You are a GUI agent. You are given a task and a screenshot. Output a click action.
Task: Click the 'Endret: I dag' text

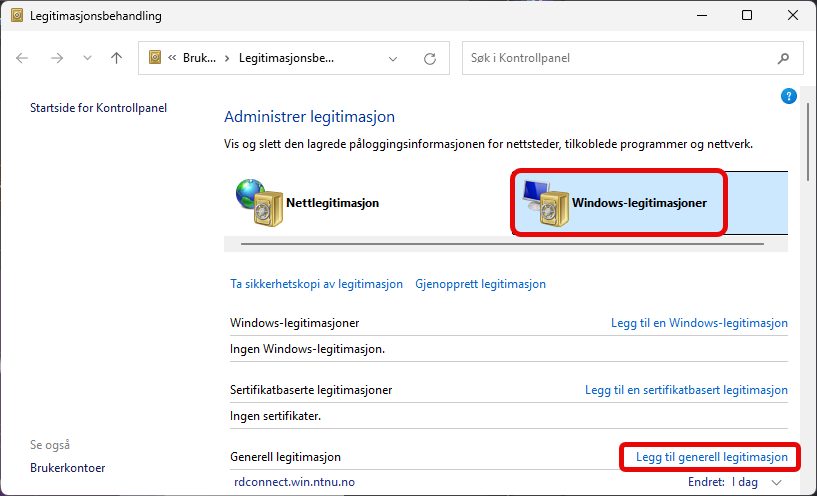pos(723,482)
